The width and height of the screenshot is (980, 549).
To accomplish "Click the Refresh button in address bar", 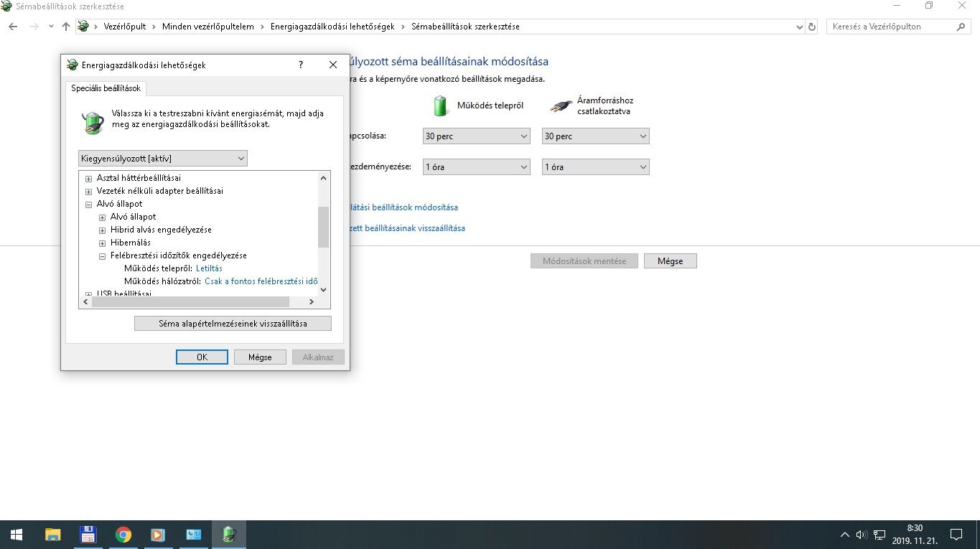I will click(812, 27).
